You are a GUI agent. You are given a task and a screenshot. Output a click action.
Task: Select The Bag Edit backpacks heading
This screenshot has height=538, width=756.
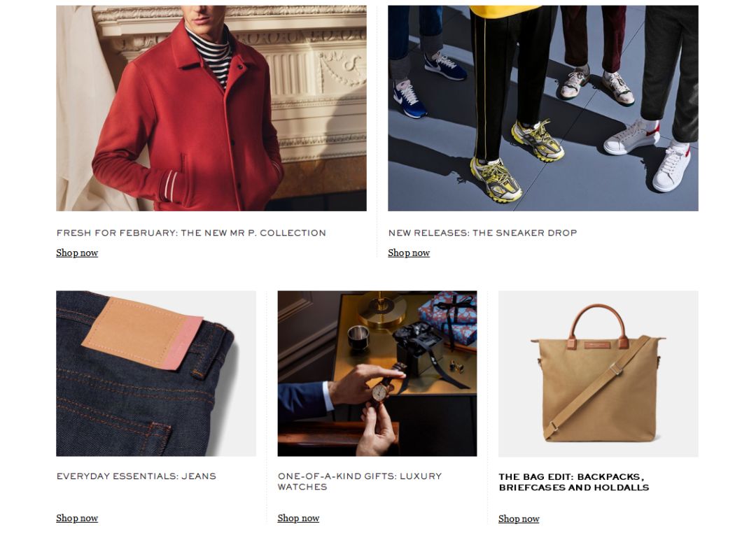pyautogui.click(x=574, y=482)
